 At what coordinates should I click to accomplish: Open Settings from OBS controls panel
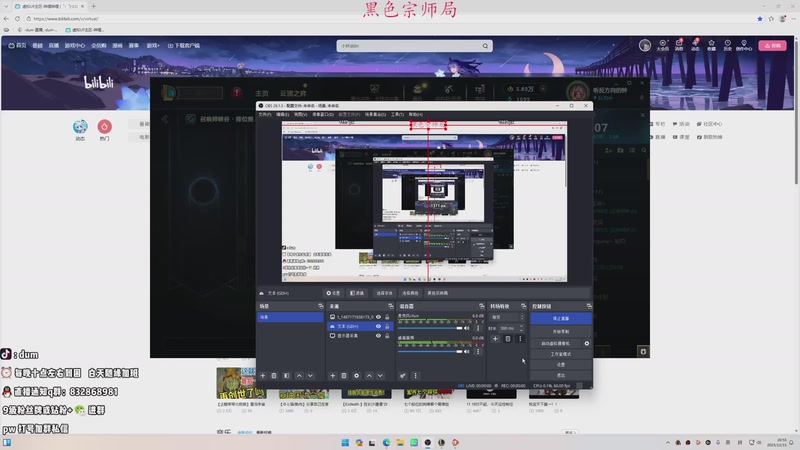pyautogui.click(x=561, y=365)
